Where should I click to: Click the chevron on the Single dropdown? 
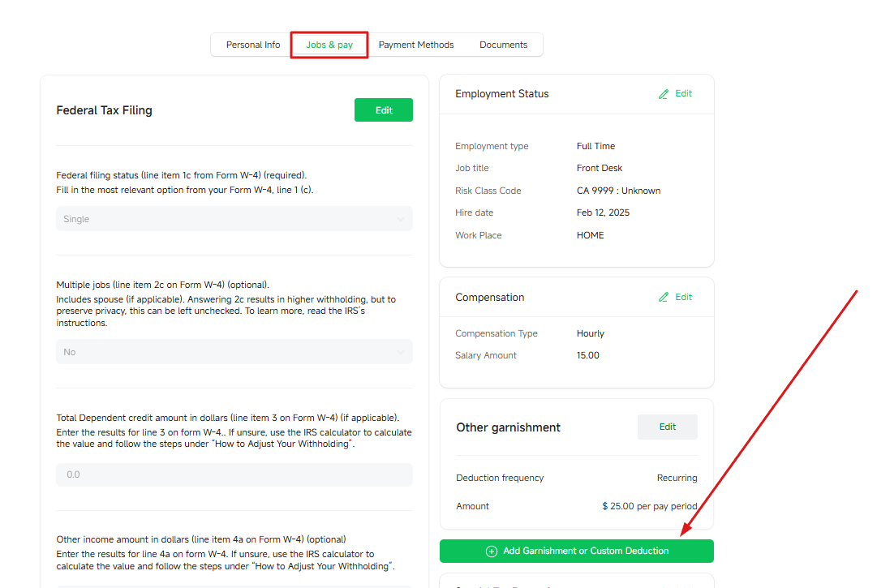click(x=401, y=219)
